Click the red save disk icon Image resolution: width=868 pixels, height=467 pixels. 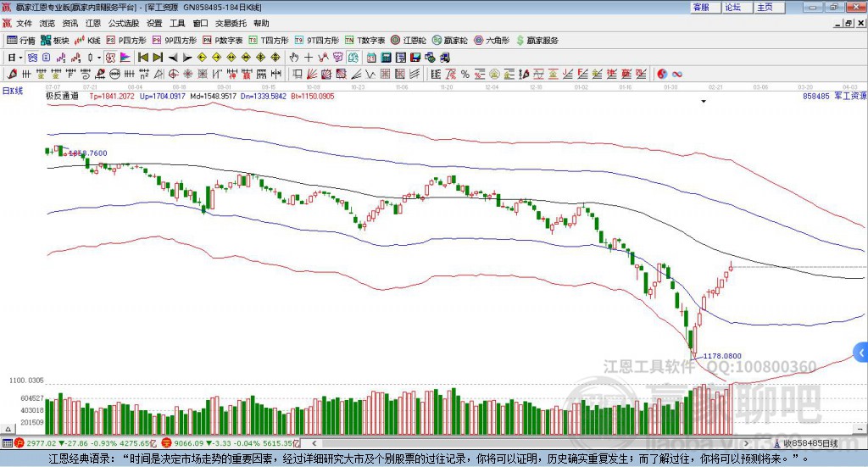pyautogui.click(x=415, y=58)
